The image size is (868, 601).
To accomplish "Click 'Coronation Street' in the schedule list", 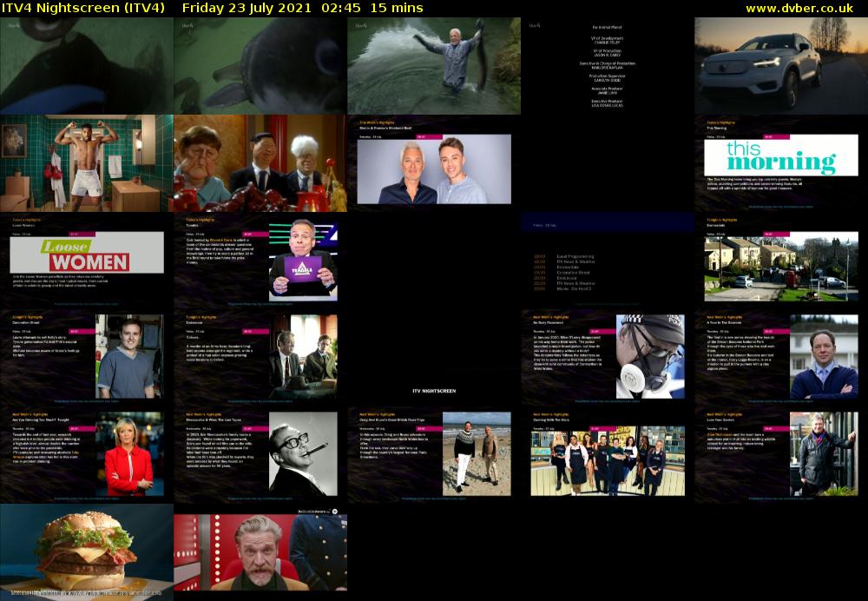I will click(x=573, y=273).
